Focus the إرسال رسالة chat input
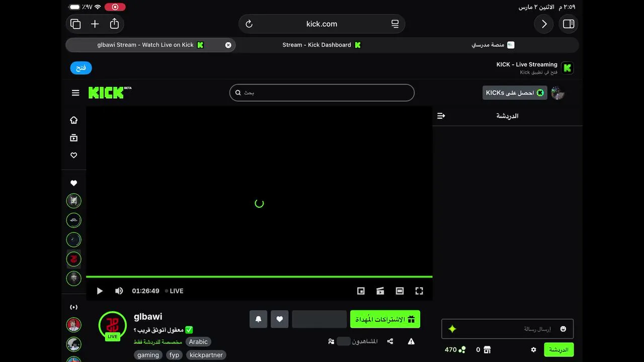 (x=507, y=329)
